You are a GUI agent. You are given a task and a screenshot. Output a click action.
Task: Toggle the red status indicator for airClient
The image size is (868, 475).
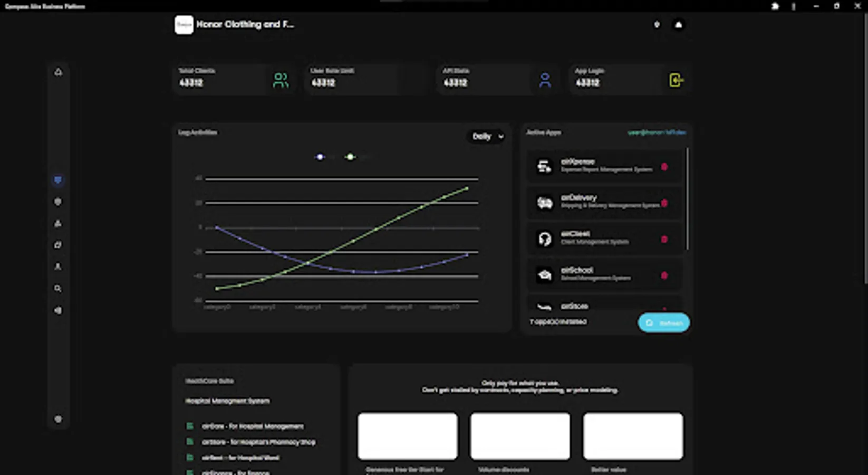pyautogui.click(x=664, y=239)
